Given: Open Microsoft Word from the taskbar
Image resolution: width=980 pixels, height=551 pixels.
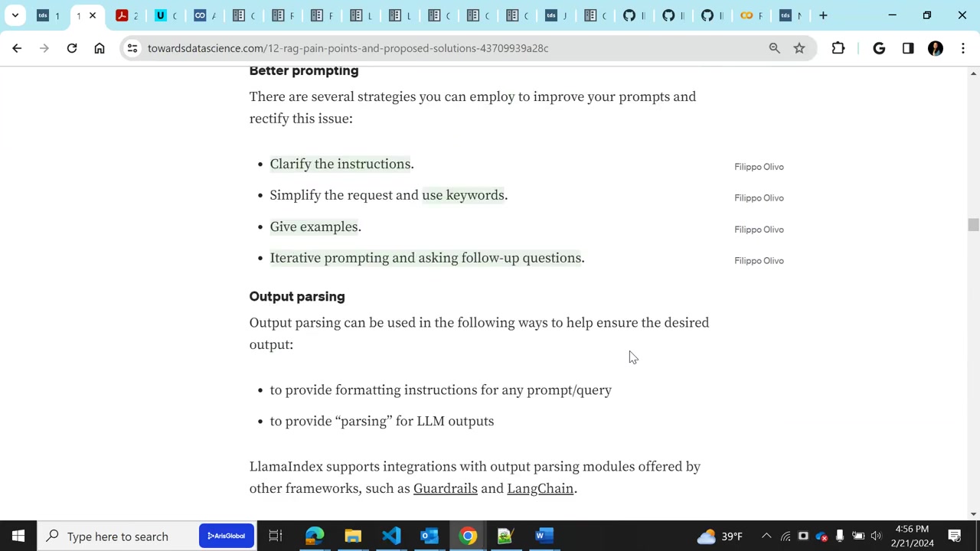Looking at the screenshot, I should [x=544, y=536].
